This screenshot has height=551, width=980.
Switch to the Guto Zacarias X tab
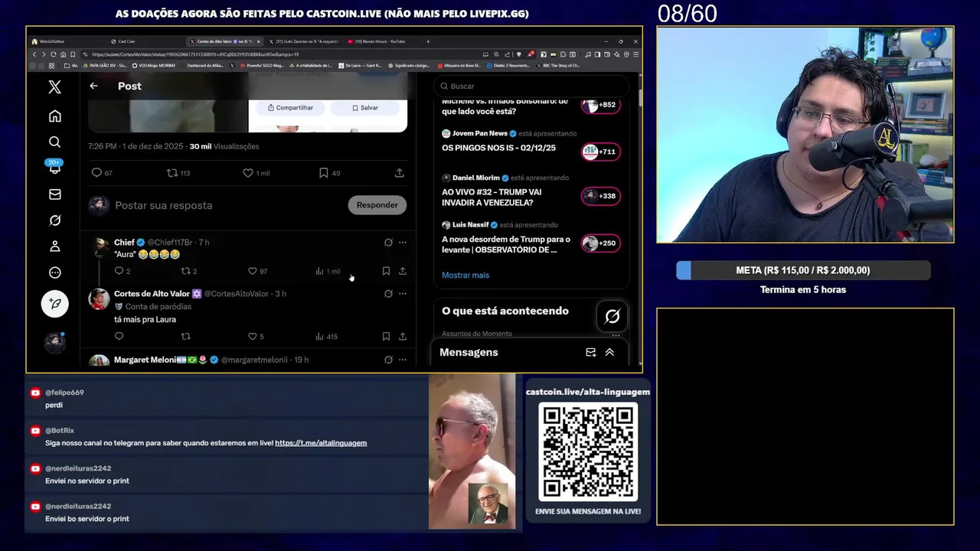pos(302,41)
